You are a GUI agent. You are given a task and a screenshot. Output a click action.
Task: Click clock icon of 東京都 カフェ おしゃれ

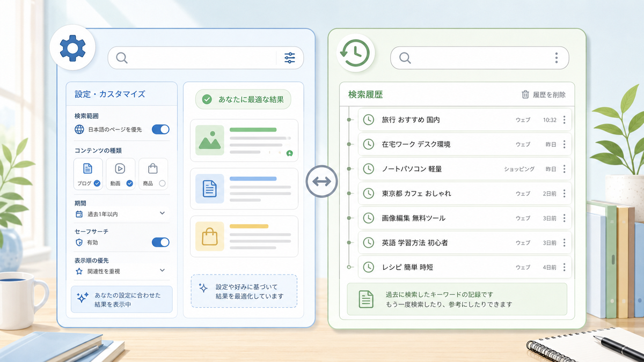click(368, 193)
